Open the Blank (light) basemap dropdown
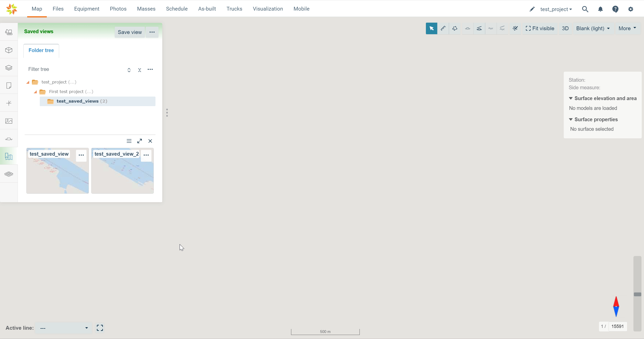This screenshot has width=644, height=339. coord(593,28)
